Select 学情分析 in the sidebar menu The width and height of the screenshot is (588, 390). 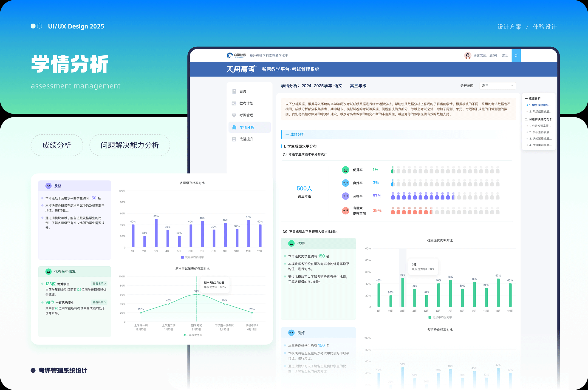coord(246,127)
